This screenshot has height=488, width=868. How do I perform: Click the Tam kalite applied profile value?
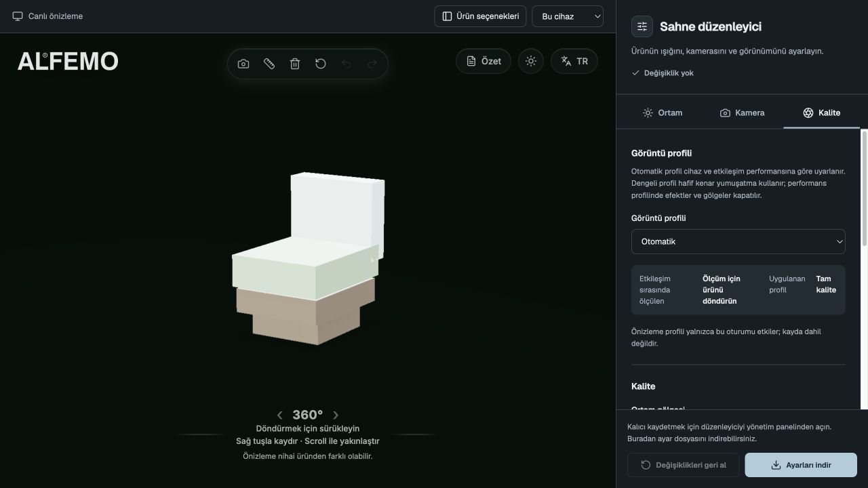click(x=826, y=284)
